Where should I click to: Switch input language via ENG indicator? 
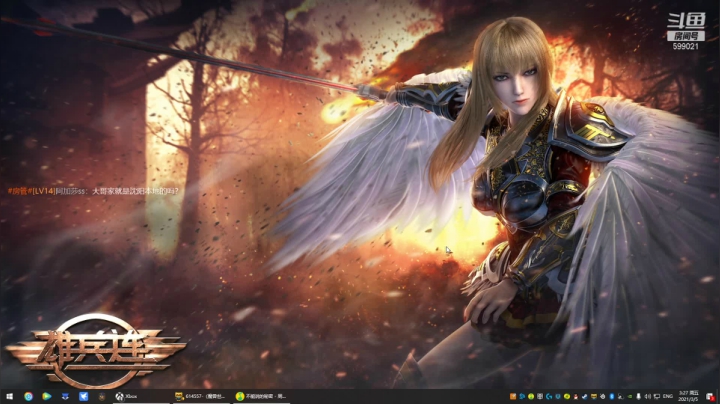[668, 396]
